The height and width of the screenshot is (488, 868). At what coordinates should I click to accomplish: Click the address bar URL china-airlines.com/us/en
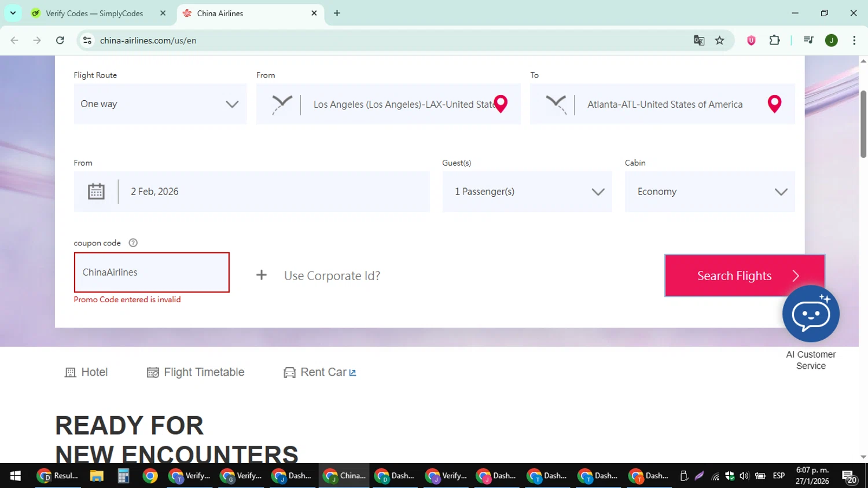(148, 41)
